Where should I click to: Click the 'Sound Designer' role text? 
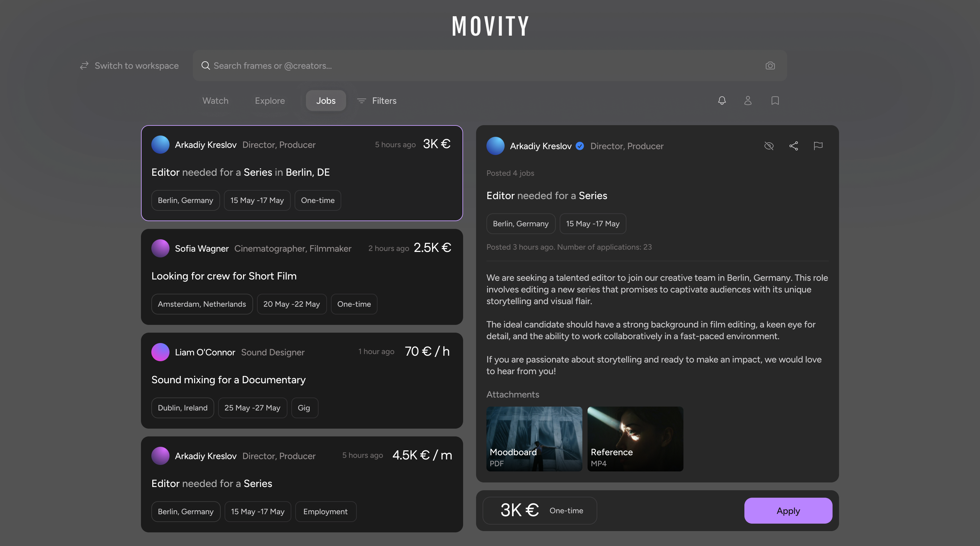(x=273, y=352)
